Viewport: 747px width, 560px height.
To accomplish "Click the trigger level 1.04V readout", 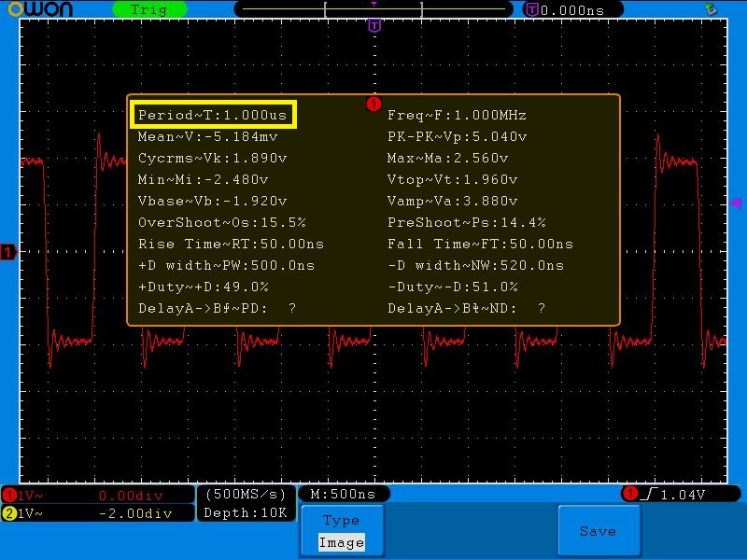I will tap(683, 495).
